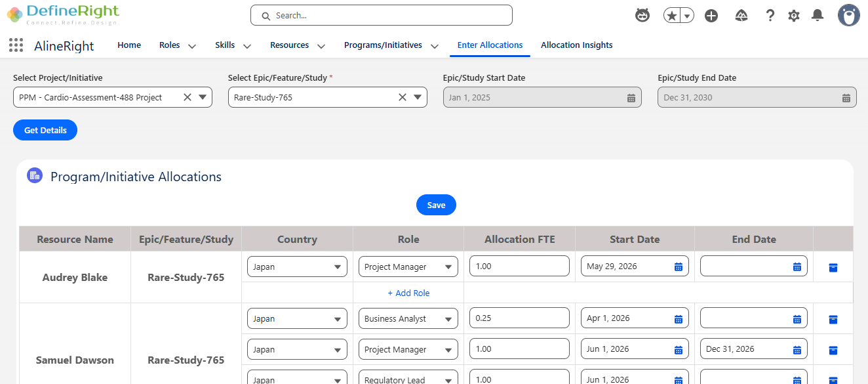Open the astro guidance center icon

(x=642, y=16)
